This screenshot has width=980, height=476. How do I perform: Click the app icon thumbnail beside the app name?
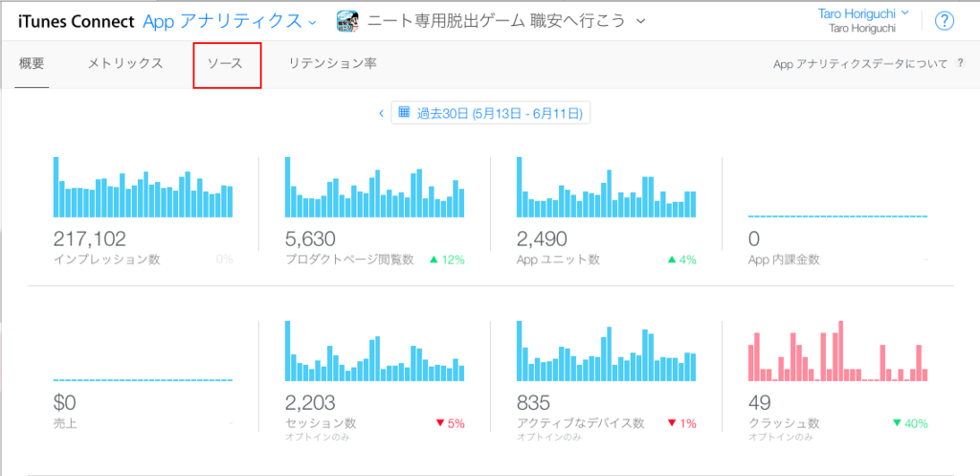348,21
